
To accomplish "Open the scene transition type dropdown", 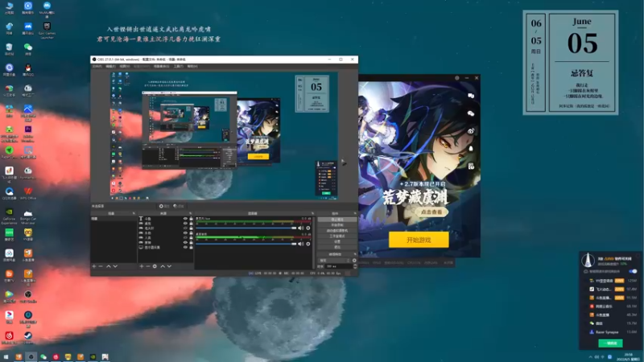I will tap(334, 260).
